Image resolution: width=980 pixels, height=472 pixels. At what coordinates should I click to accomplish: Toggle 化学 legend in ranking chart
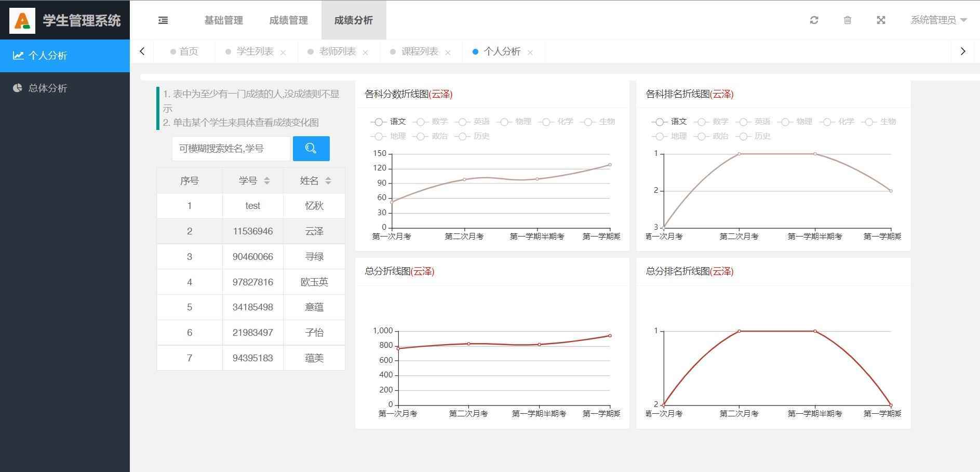pyautogui.click(x=837, y=122)
